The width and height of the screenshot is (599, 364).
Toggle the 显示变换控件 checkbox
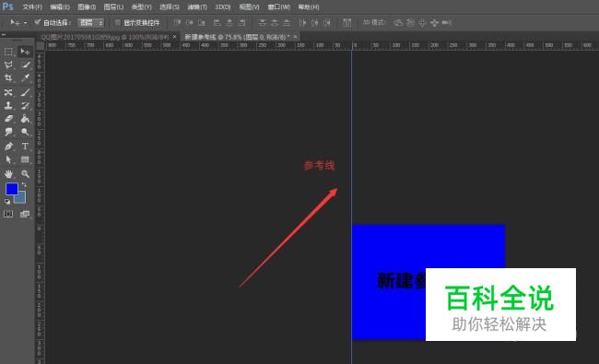118,22
